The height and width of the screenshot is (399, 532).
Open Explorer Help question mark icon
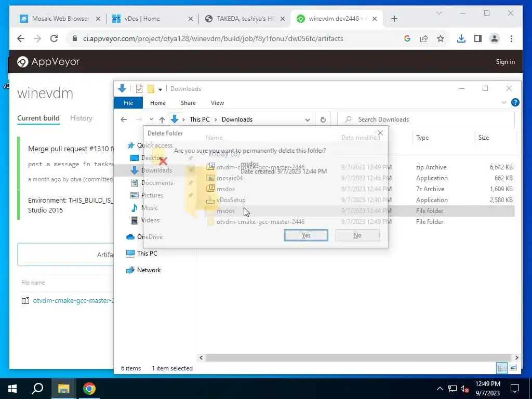pyautogui.click(x=515, y=102)
